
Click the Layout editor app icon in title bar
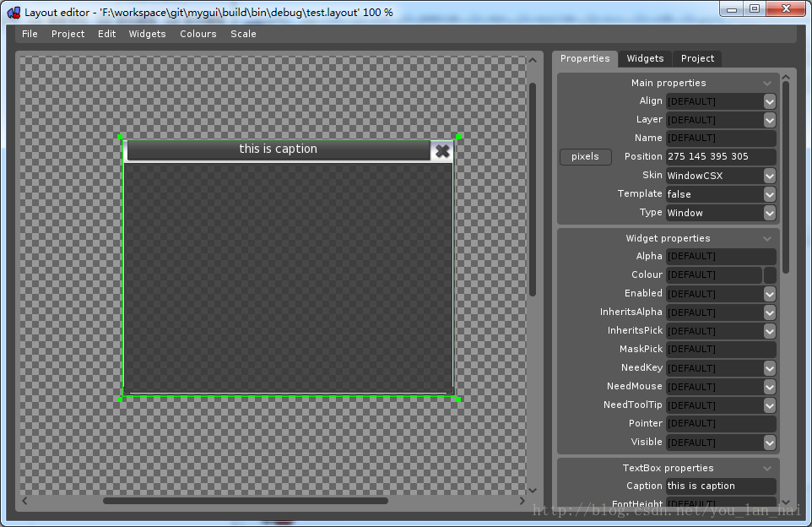click(14, 13)
